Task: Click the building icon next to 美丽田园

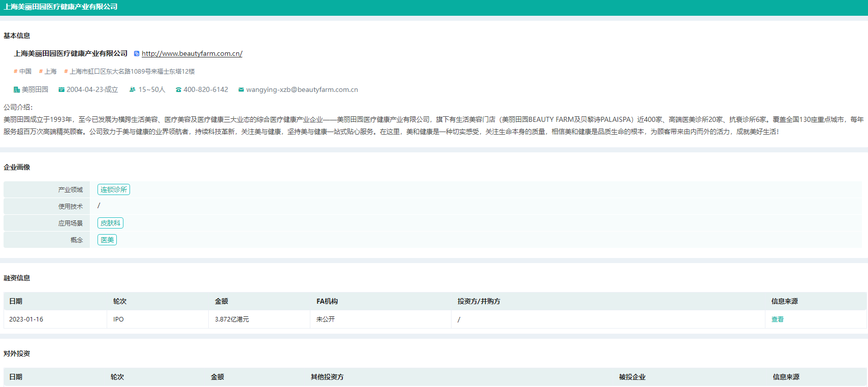Action: pos(17,90)
